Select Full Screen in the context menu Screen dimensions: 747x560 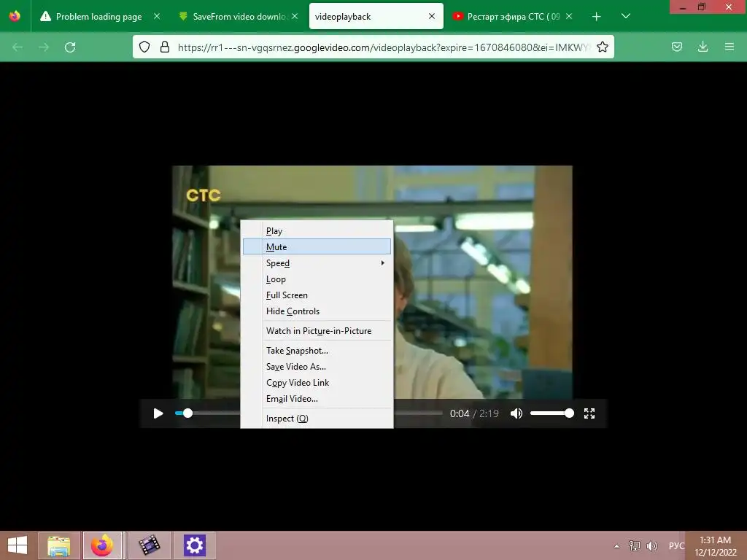pyautogui.click(x=317, y=295)
